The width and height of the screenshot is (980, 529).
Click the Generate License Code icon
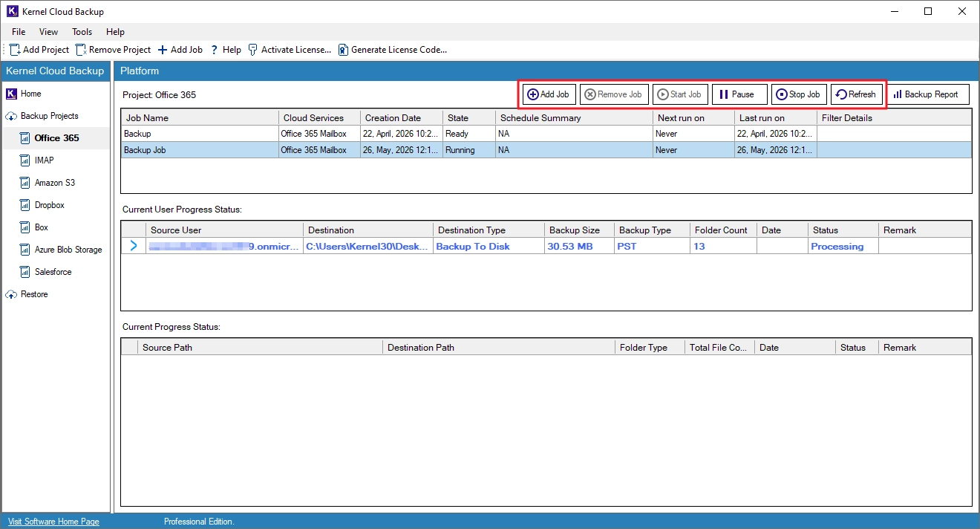coord(343,50)
